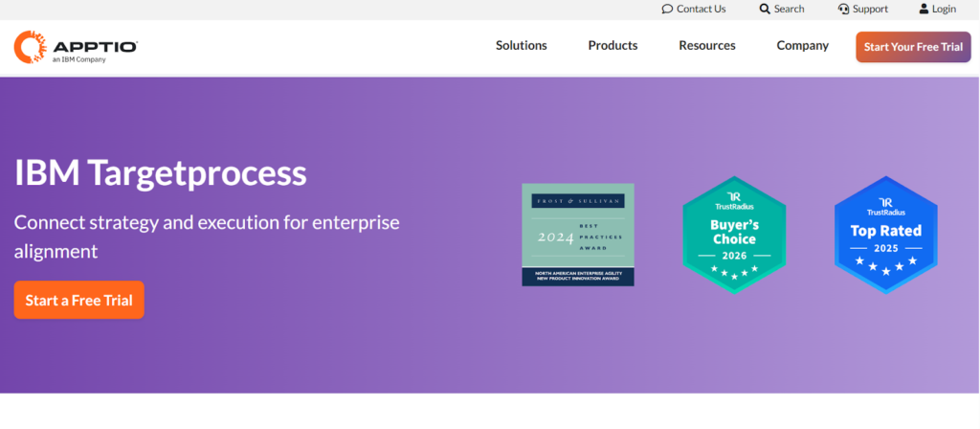
Task: Follow the Contact Us text link
Action: pos(701,9)
